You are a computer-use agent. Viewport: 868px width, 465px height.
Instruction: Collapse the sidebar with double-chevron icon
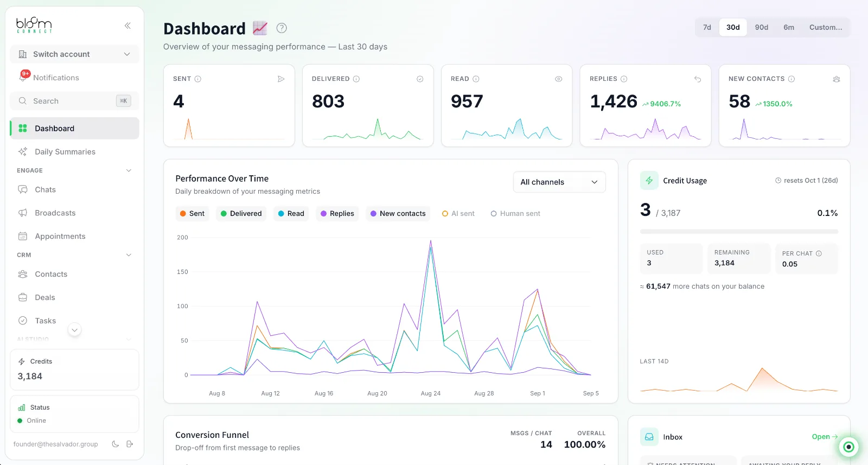coord(127,26)
